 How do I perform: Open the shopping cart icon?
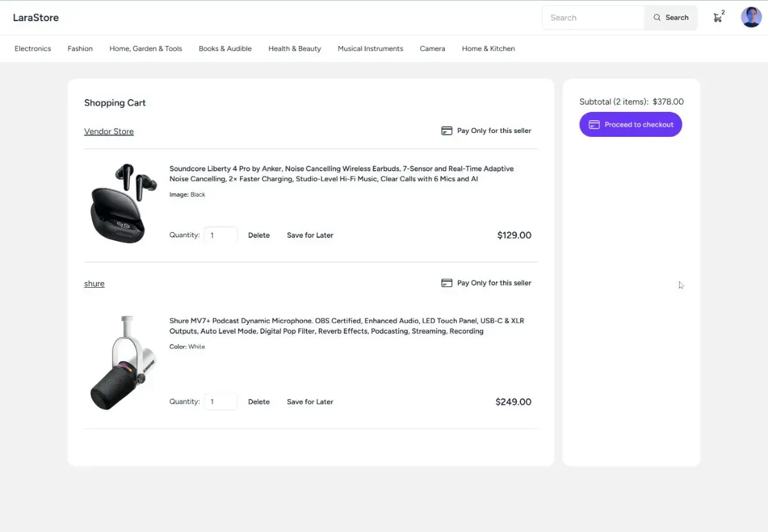[x=717, y=17]
